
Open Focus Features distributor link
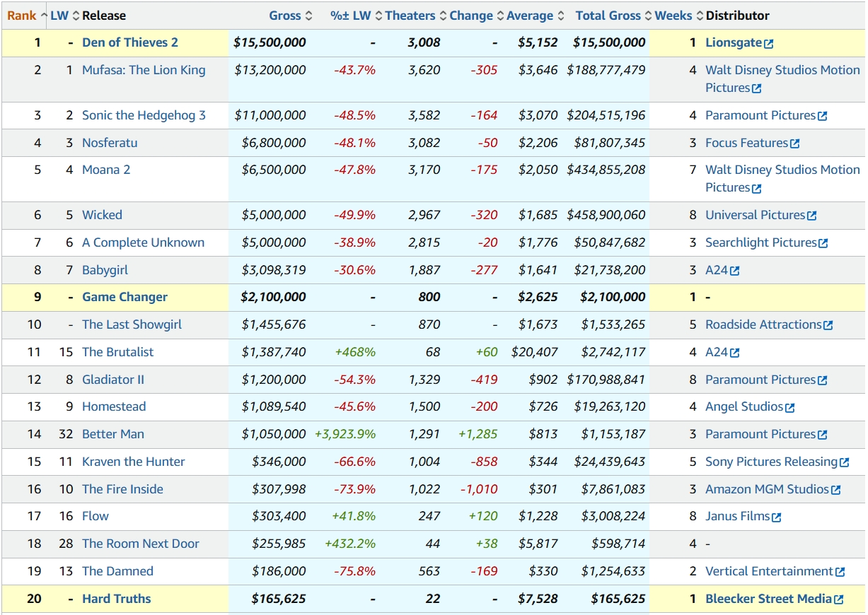(746, 143)
